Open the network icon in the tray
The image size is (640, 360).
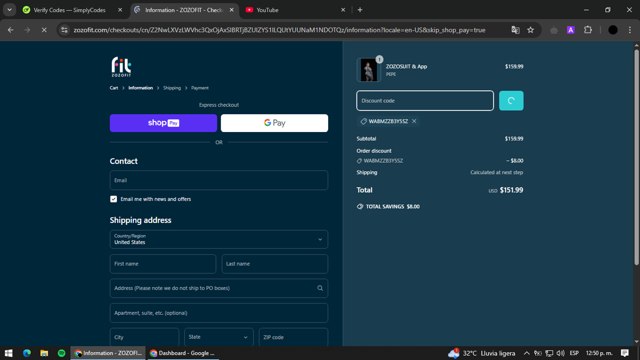549,353
